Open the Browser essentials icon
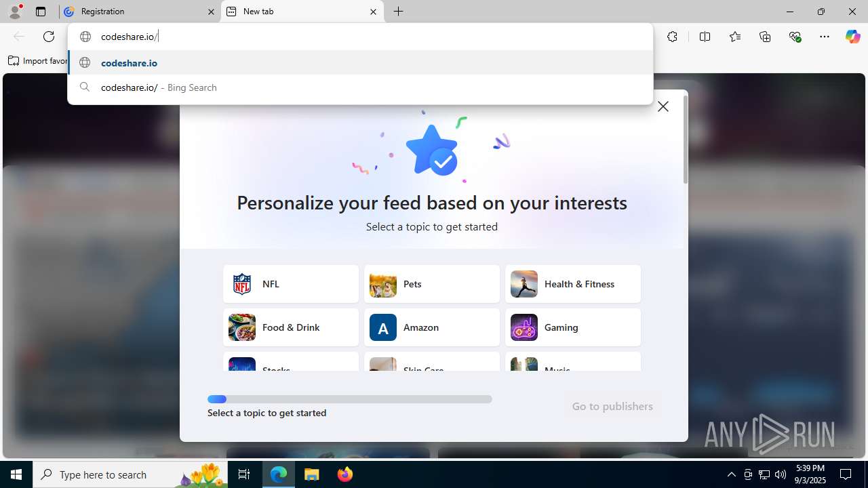 [x=795, y=37]
